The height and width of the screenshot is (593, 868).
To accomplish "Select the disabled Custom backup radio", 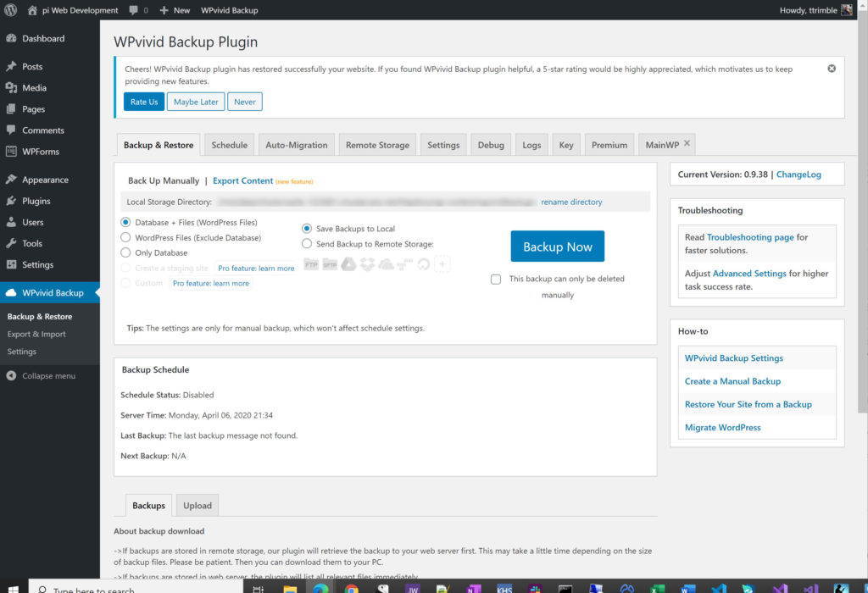I will [x=125, y=283].
